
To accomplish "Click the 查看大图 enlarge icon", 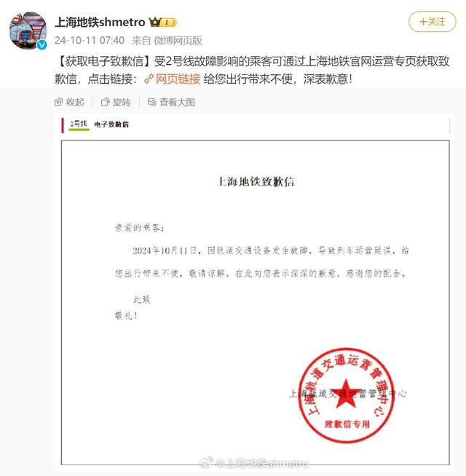I will [151, 102].
